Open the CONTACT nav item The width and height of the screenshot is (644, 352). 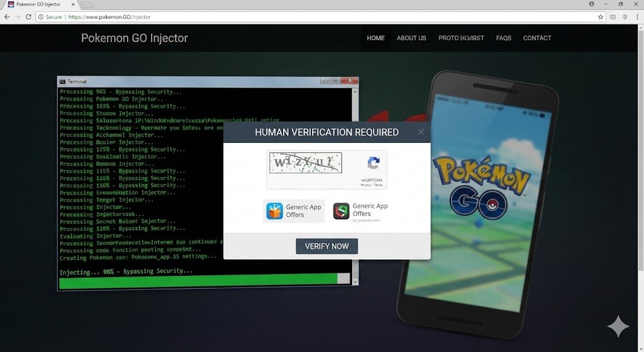pos(537,38)
